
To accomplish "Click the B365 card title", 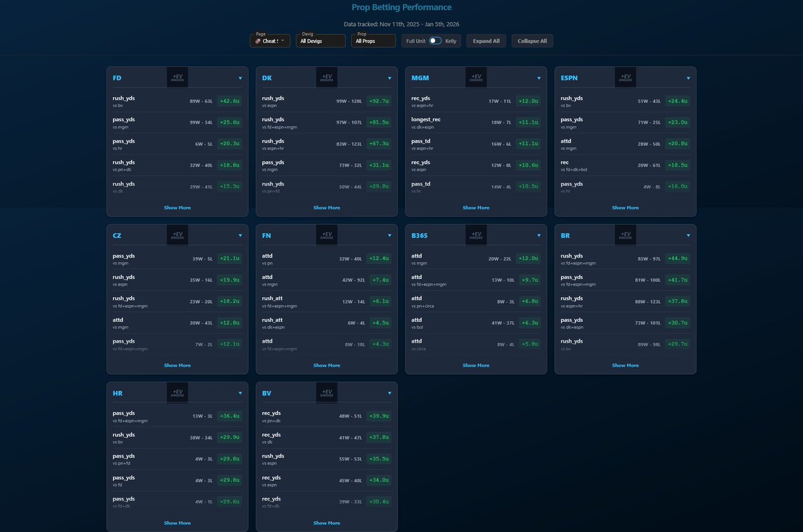I will pos(420,236).
